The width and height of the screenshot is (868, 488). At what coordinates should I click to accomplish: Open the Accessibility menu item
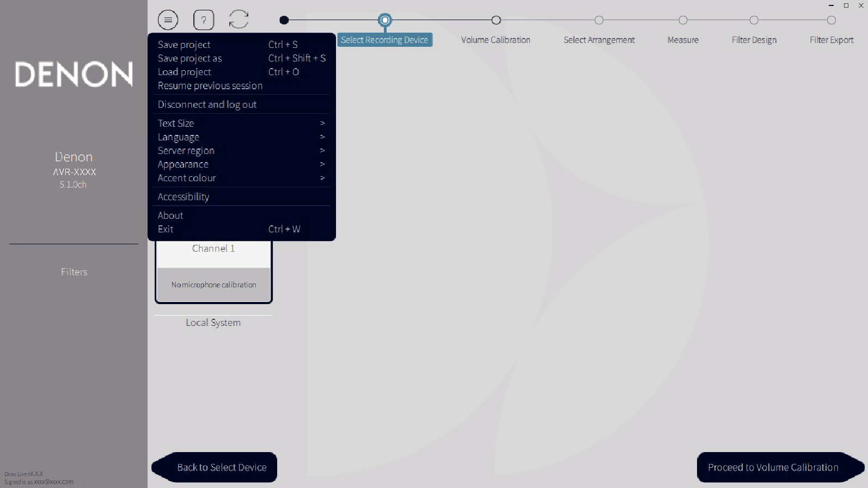click(x=184, y=197)
